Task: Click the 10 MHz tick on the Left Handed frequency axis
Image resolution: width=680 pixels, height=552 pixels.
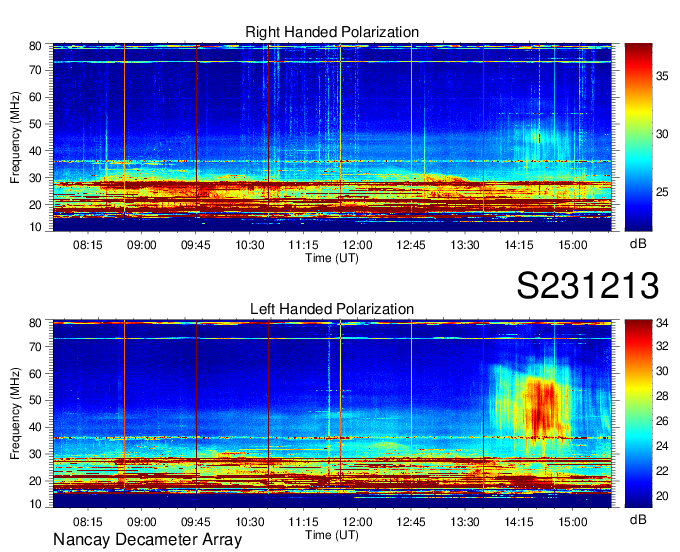Action: [35, 504]
